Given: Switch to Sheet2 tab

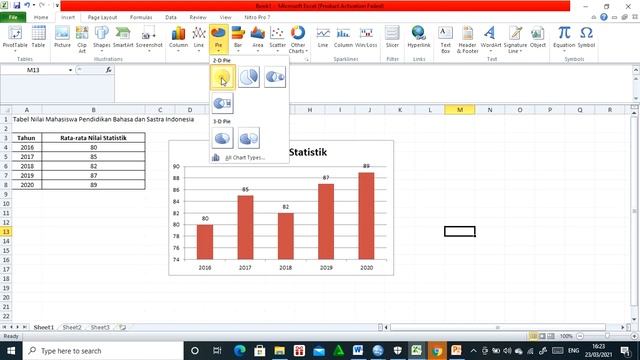Looking at the screenshot, I should coord(72,327).
